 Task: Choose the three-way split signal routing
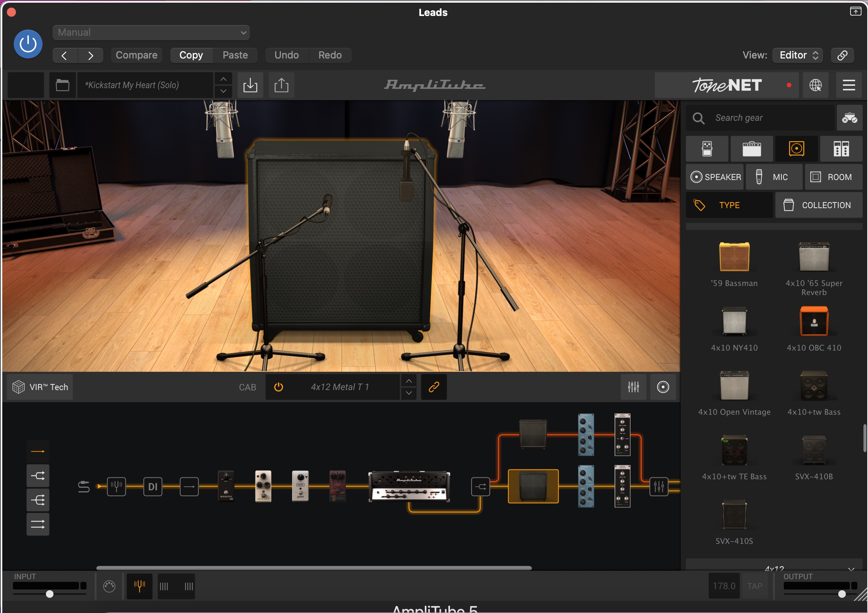click(x=38, y=500)
